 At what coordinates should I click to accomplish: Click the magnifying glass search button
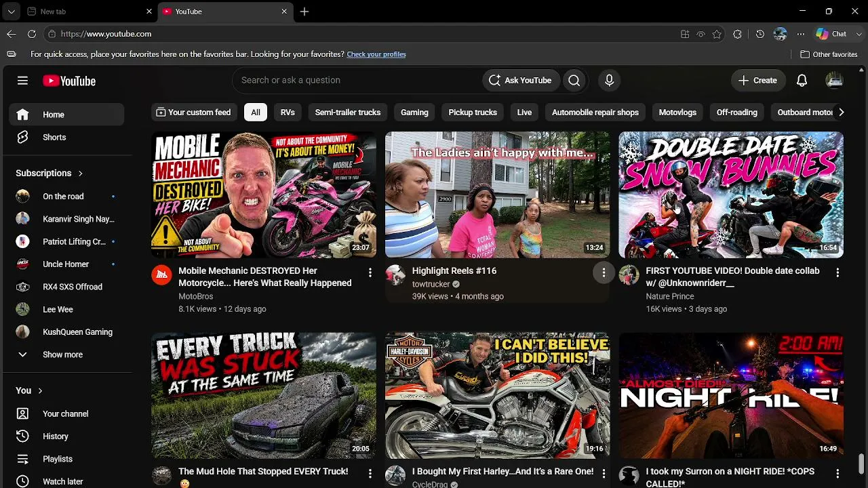[x=574, y=80]
